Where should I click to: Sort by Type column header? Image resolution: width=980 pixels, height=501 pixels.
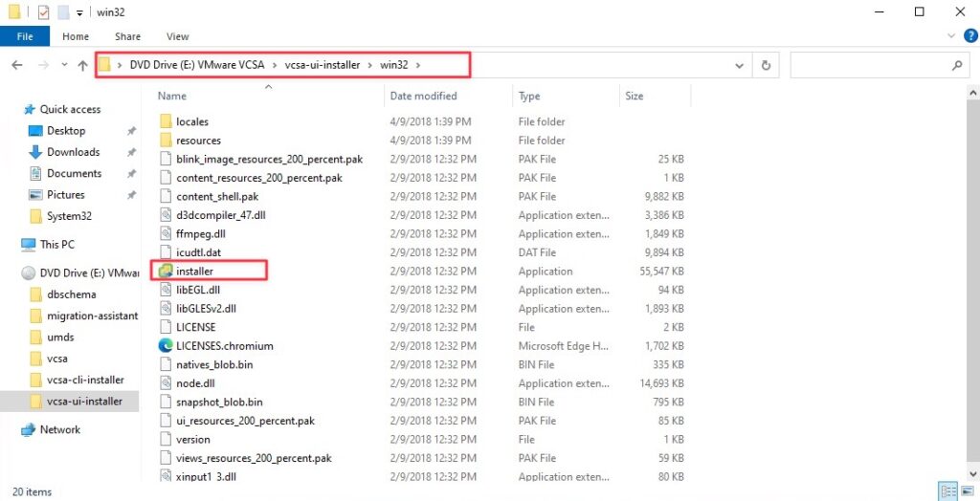(x=528, y=96)
